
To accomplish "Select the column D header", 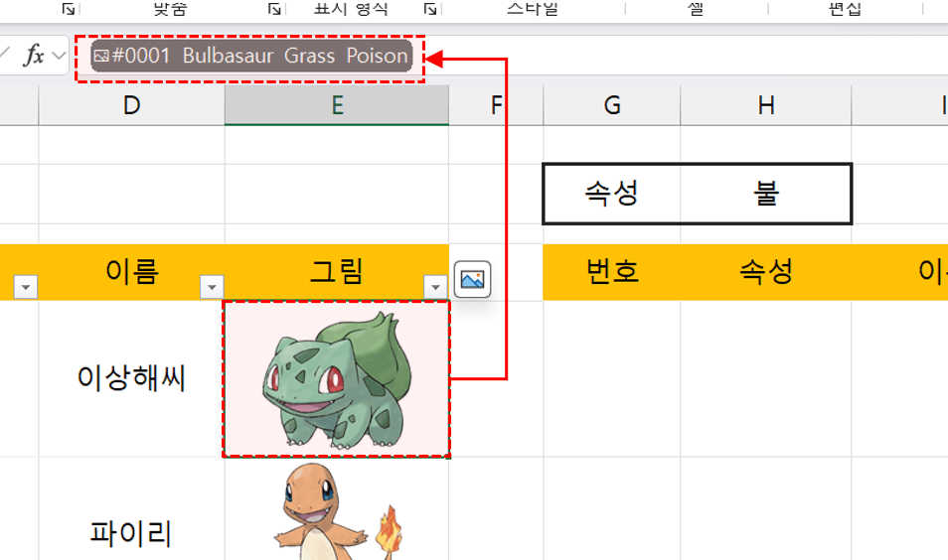I will point(131,105).
